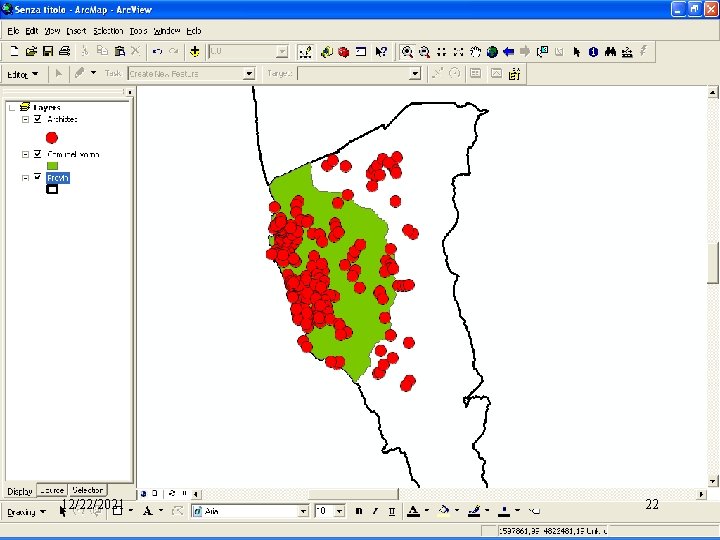Image resolution: width=720 pixels, height=540 pixels.
Task: Click the green polygon symbol swatch
Action: click(52, 166)
